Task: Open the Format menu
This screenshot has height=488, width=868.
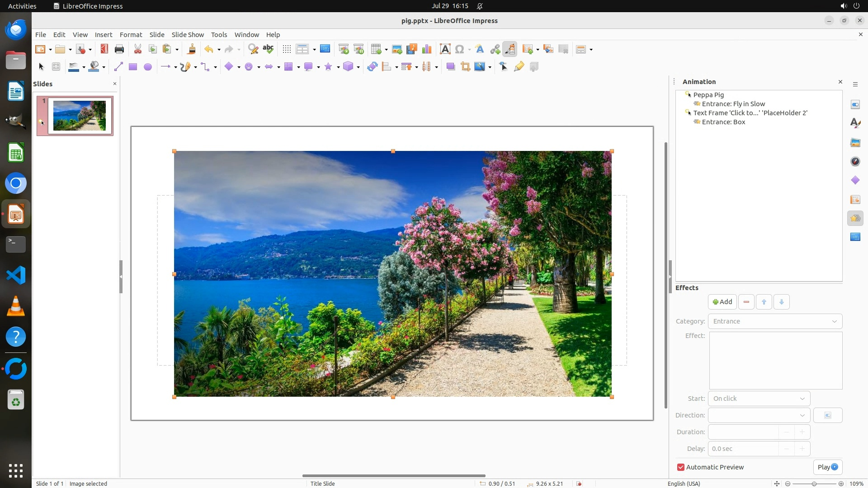Action: pyautogui.click(x=131, y=35)
